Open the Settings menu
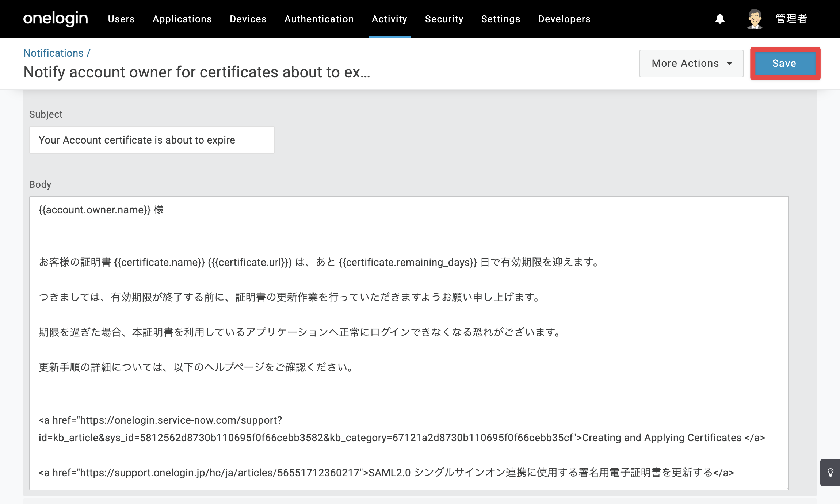840x504 pixels. pos(501,19)
